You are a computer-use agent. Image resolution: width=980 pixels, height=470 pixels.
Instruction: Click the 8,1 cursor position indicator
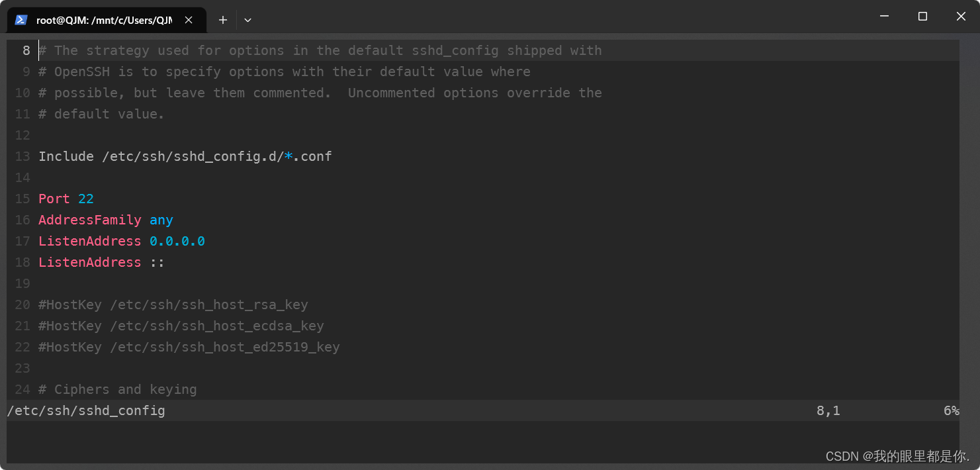pyautogui.click(x=828, y=410)
